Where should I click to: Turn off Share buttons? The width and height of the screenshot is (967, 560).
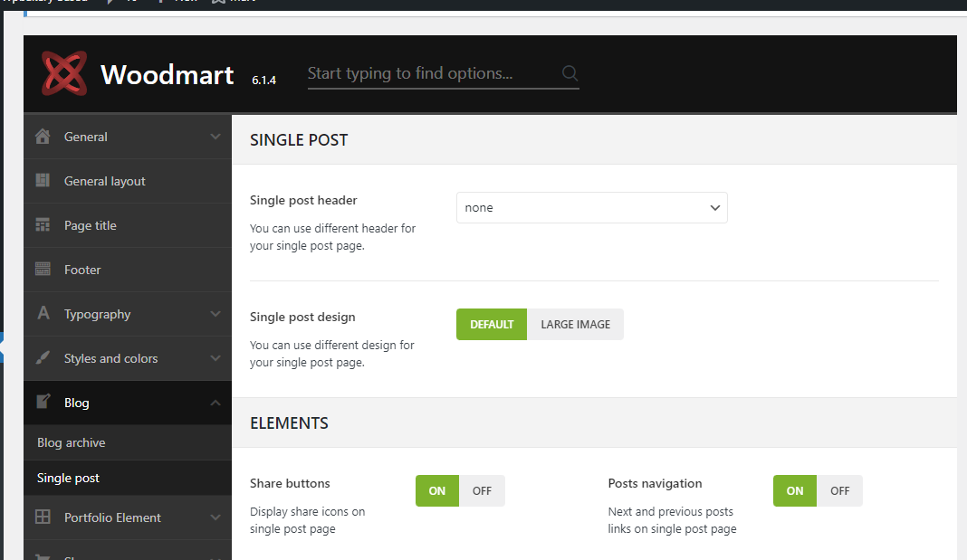482,491
